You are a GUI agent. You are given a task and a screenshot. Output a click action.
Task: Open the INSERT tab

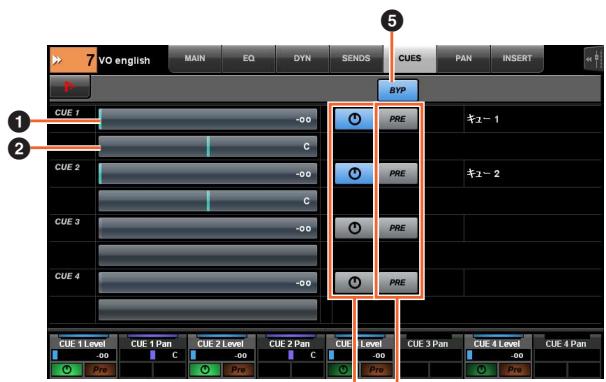pyautogui.click(x=517, y=59)
